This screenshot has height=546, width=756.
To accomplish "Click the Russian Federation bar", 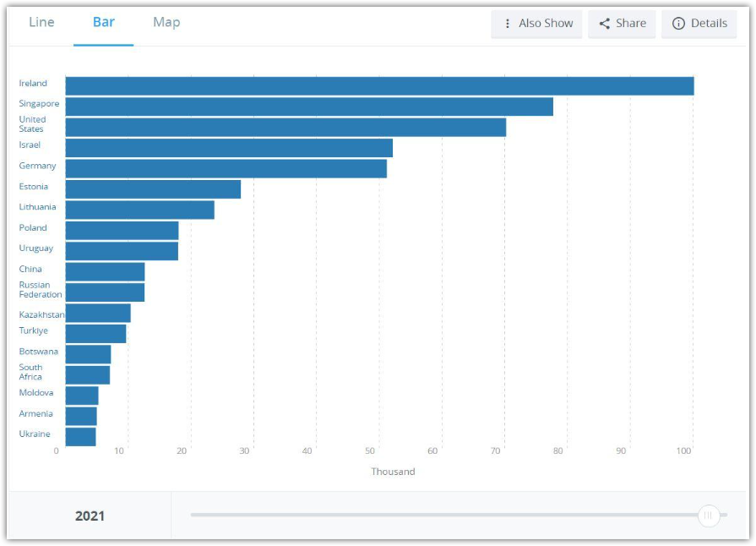I will [x=105, y=292].
